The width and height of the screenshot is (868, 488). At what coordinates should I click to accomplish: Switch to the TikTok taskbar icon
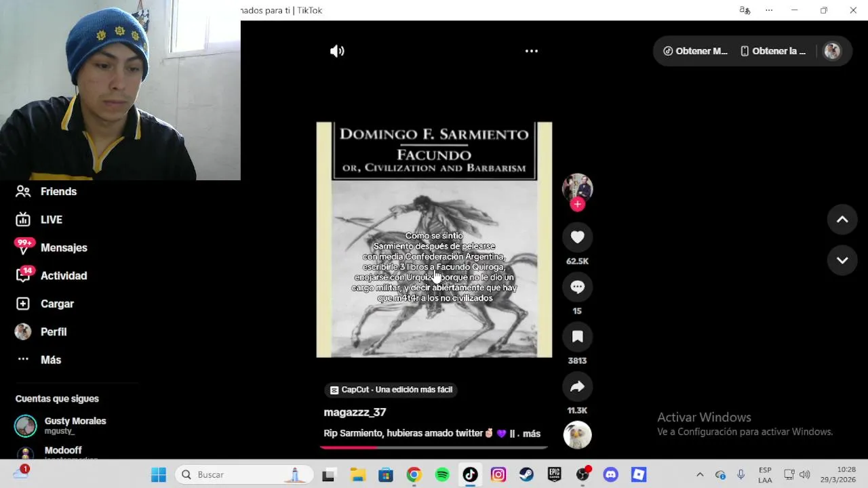click(470, 474)
